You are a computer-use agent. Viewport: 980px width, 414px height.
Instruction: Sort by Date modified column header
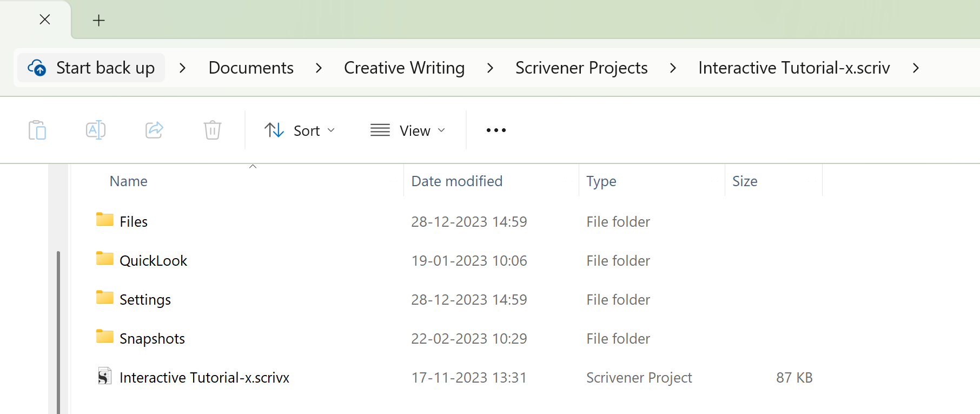tap(457, 181)
